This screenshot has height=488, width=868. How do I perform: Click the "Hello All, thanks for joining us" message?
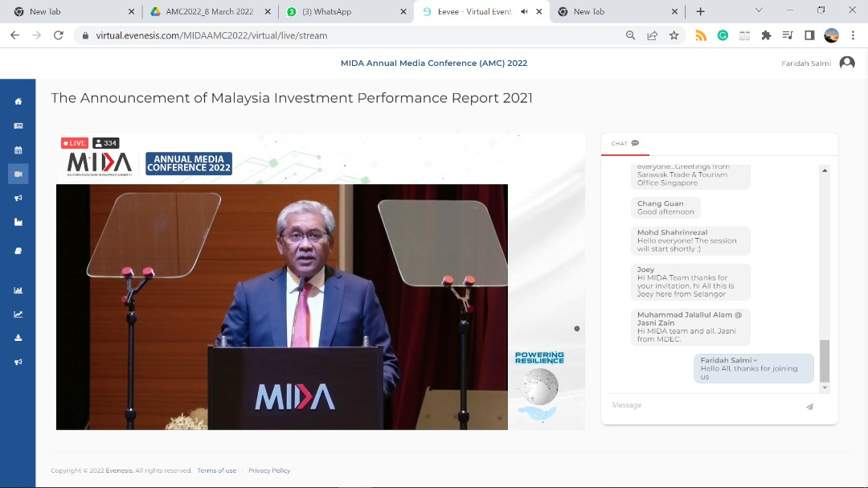click(x=753, y=368)
